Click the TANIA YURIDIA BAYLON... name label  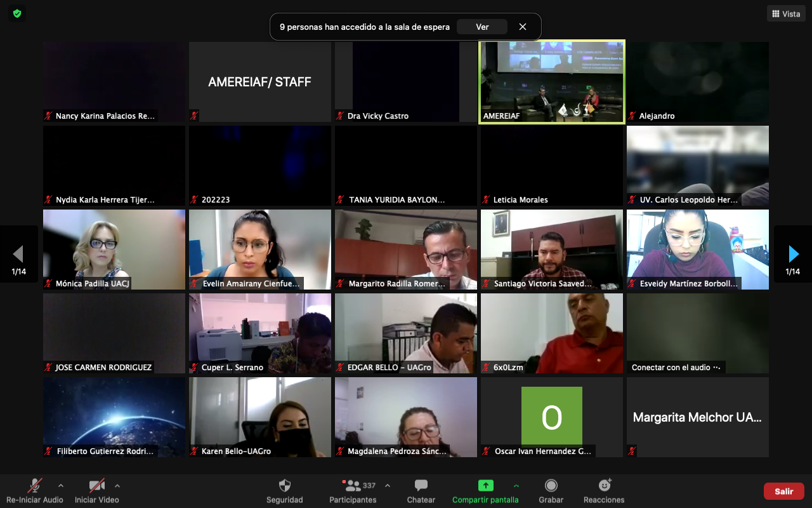point(397,200)
